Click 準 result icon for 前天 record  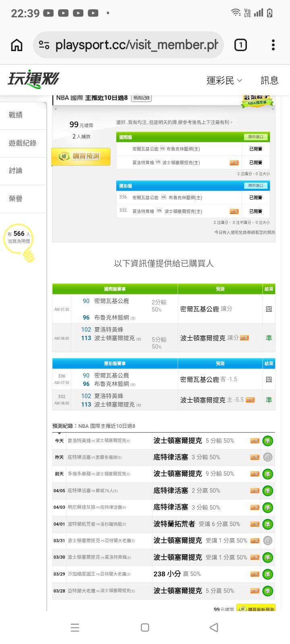[x=267, y=474]
